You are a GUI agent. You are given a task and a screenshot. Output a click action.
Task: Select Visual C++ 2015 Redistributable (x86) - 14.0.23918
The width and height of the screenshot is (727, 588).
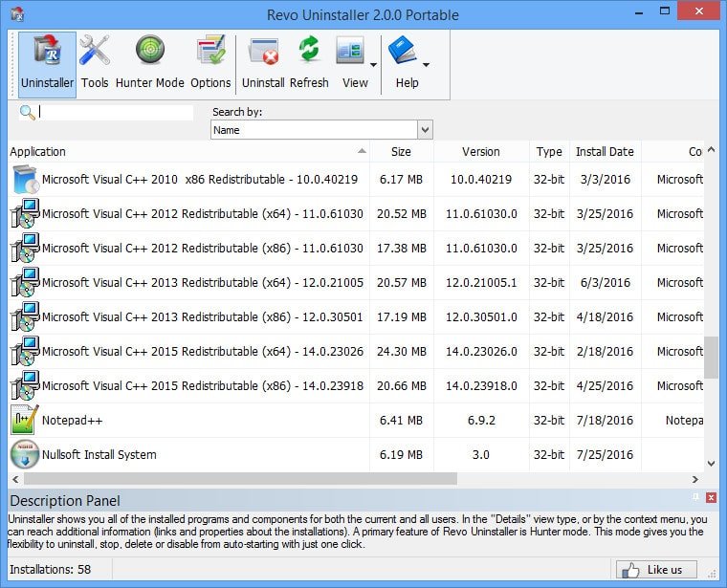203,385
